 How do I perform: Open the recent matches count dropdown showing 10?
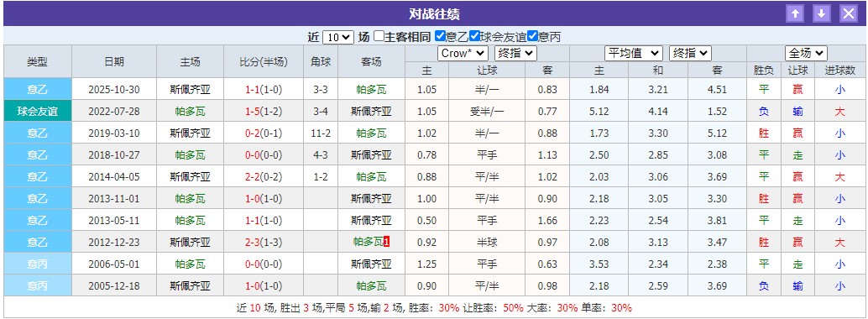[x=337, y=37]
